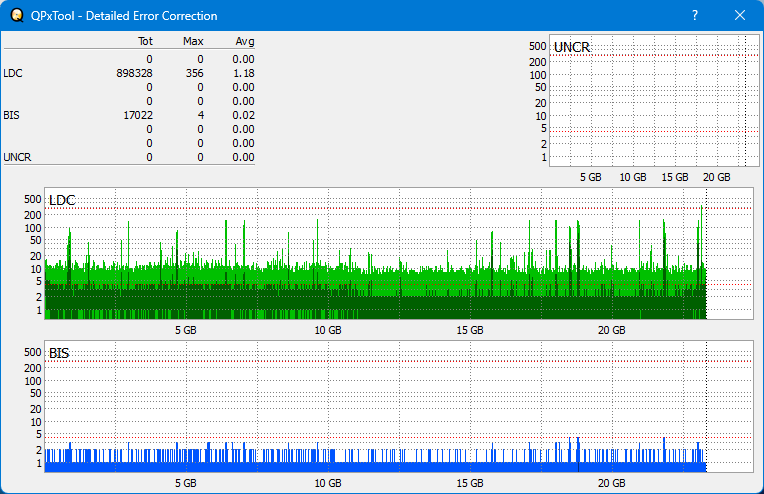Select the LDC total value 898328

coord(134,73)
